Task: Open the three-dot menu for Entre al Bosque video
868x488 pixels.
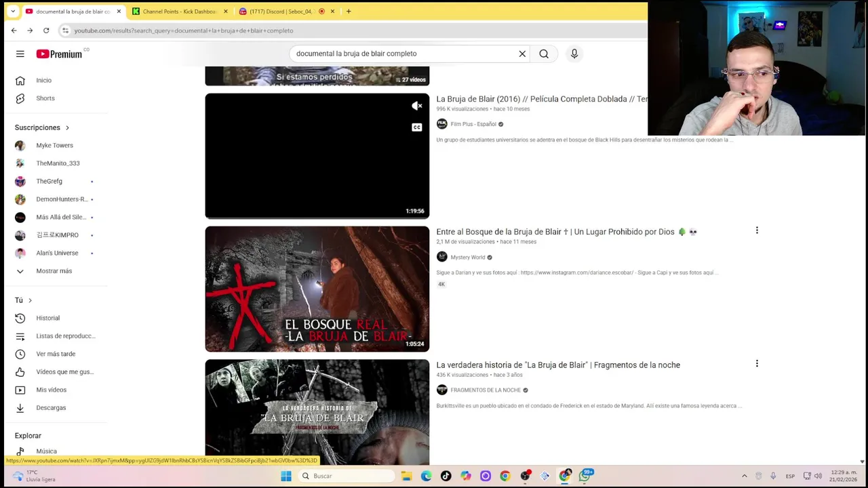Action: coord(757,230)
